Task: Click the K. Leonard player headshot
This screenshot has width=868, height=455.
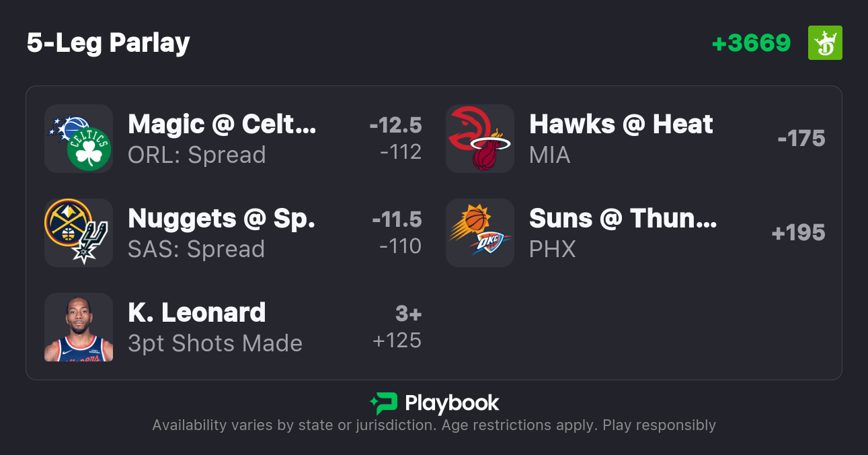Action: click(79, 327)
